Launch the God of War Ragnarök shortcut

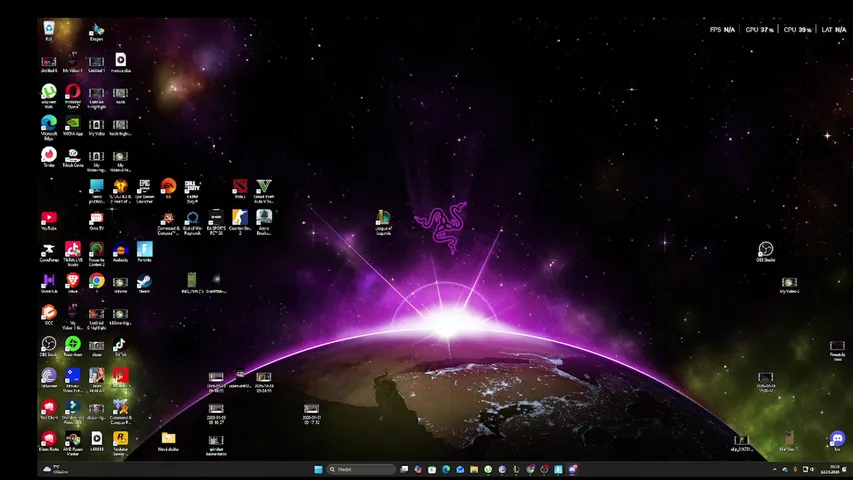tap(192, 223)
